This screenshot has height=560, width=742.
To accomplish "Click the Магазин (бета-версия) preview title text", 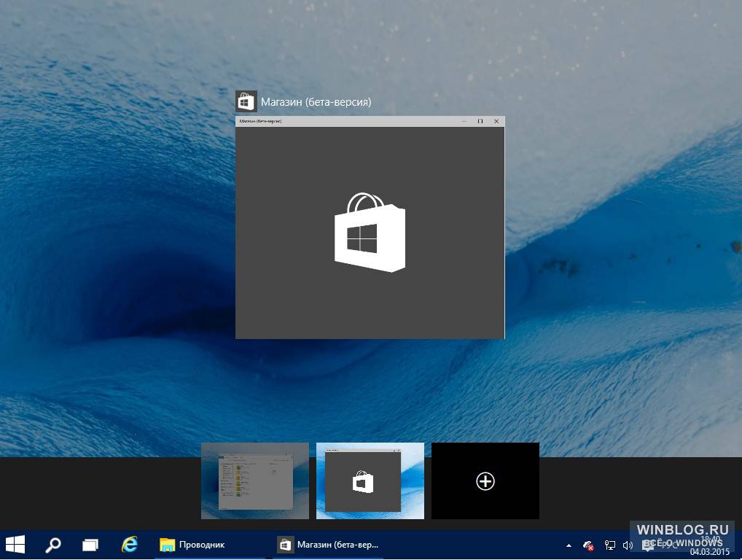I will [316, 102].
